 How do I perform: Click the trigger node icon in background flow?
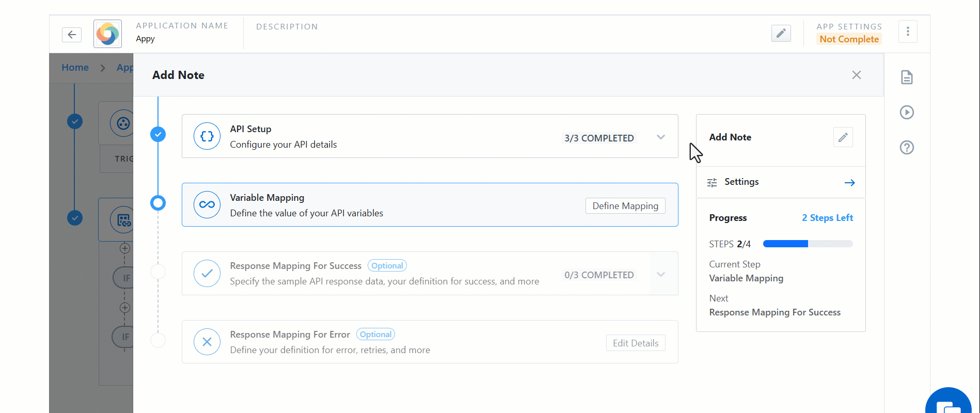[122, 123]
